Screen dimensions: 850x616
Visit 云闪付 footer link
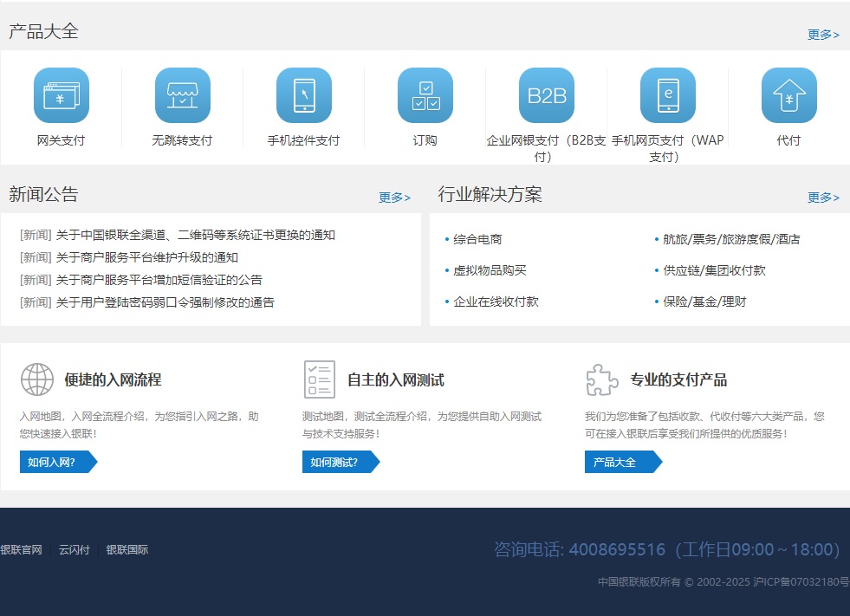[75, 550]
